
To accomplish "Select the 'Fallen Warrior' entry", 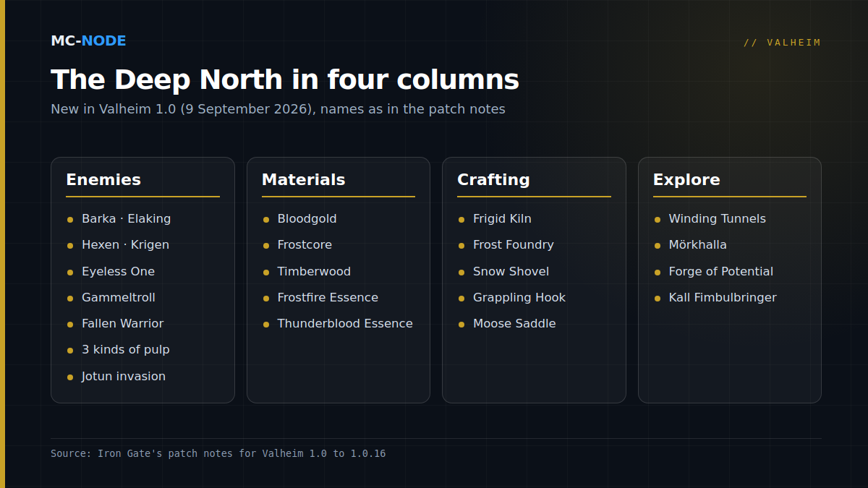I will [x=122, y=323].
